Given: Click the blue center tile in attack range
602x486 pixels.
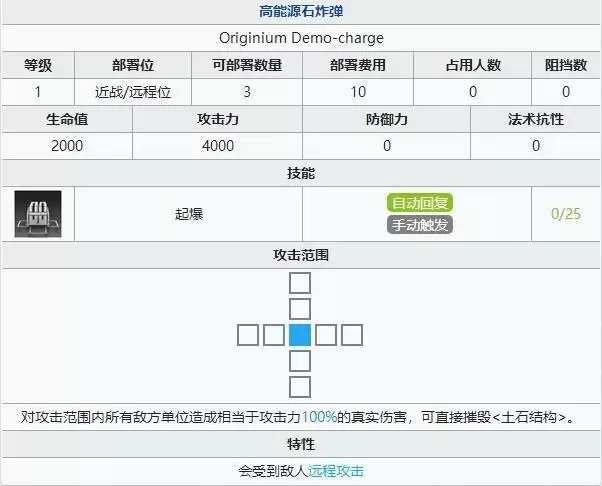Looking at the screenshot, I should click(300, 335).
